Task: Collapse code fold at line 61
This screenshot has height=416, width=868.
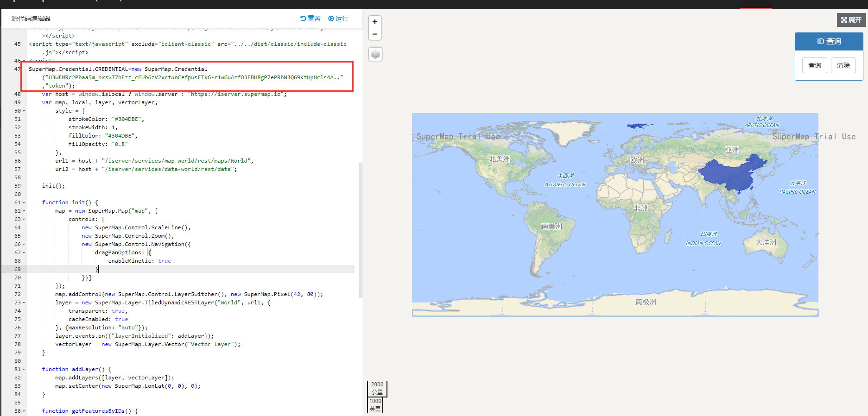Action: pyautogui.click(x=24, y=202)
